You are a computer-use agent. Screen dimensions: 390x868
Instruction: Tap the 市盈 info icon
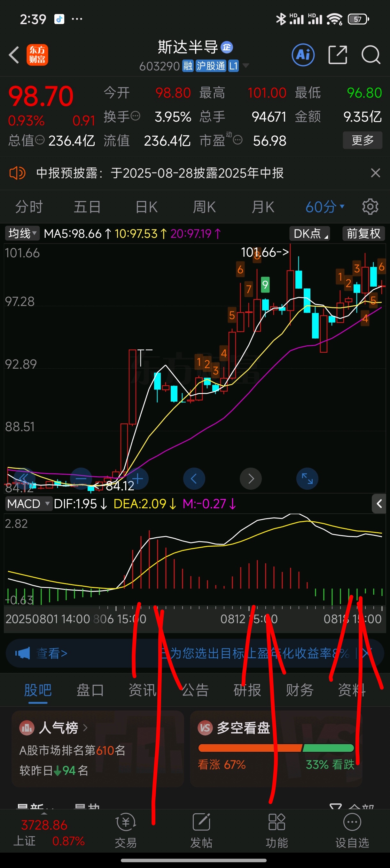(x=238, y=140)
